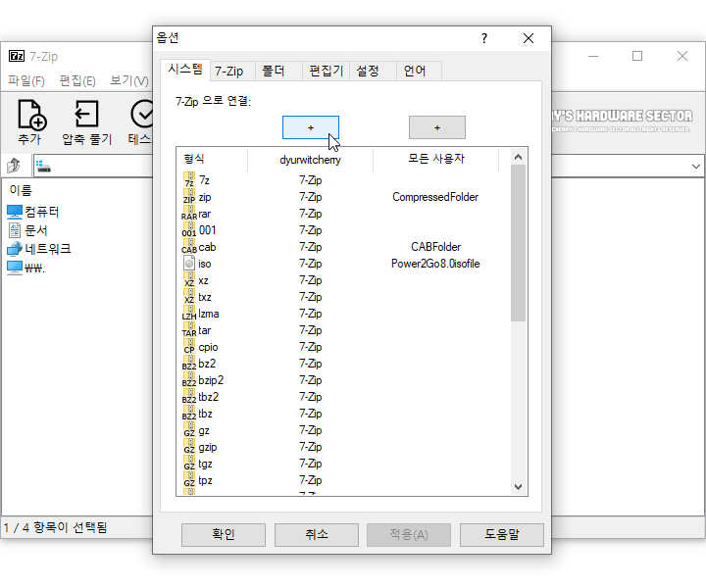The image size is (706, 588).
Task: Click the 추가 (Add) toolbar icon
Action: click(x=31, y=116)
